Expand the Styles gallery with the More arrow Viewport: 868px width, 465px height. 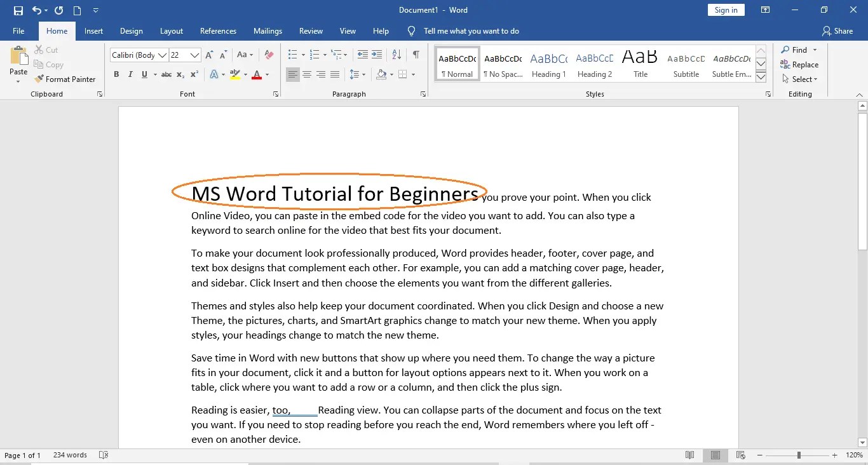761,77
